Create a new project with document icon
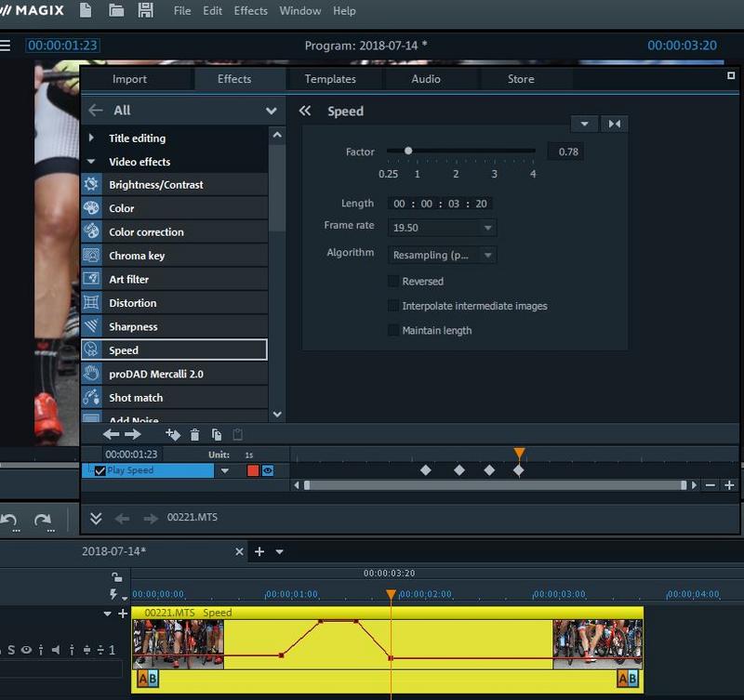The height and width of the screenshot is (700, 744). pos(86,10)
